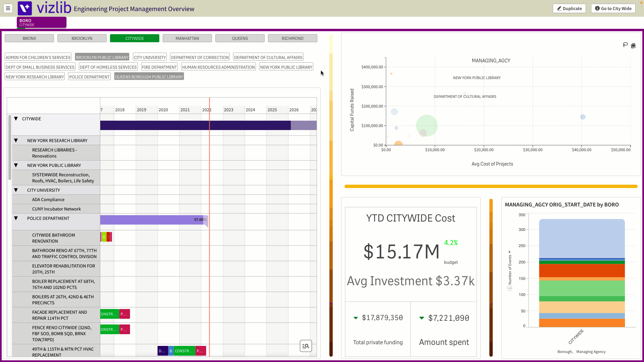Open the hamburger menu in the top bar
The height and width of the screenshot is (362, 644).
(8, 8)
